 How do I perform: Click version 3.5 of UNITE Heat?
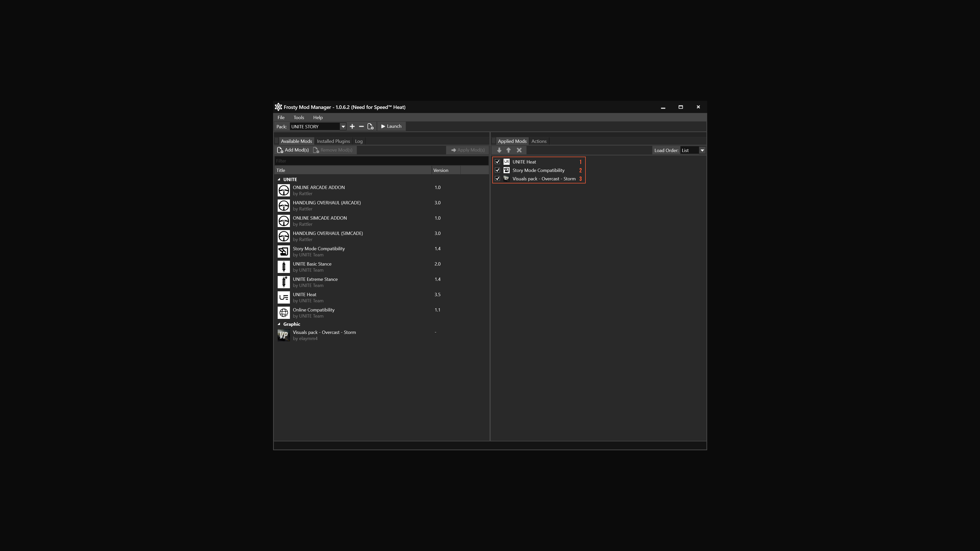[x=437, y=295]
